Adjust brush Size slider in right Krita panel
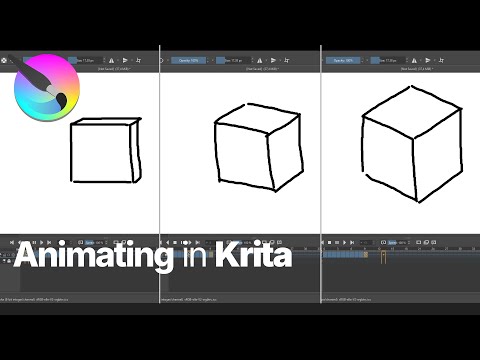The image size is (480, 360). click(x=388, y=60)
